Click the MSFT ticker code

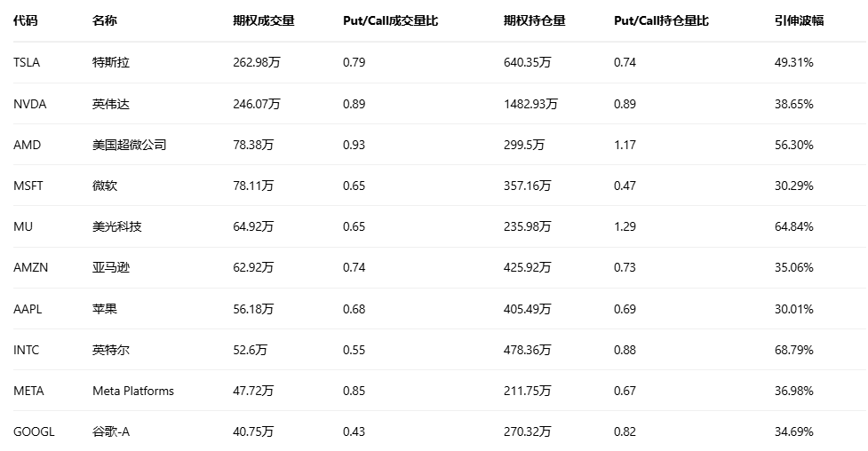28,186
